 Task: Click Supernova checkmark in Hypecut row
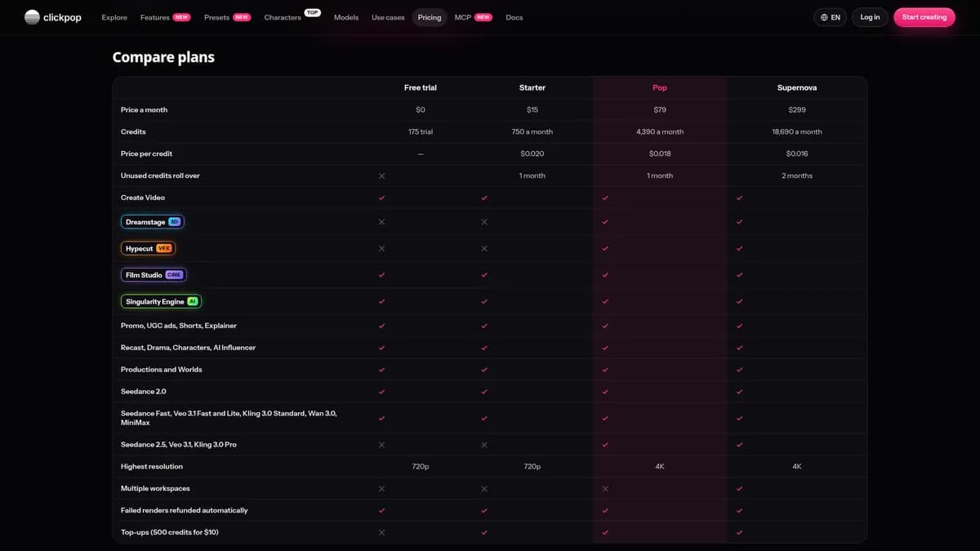(x=739, y=248)
